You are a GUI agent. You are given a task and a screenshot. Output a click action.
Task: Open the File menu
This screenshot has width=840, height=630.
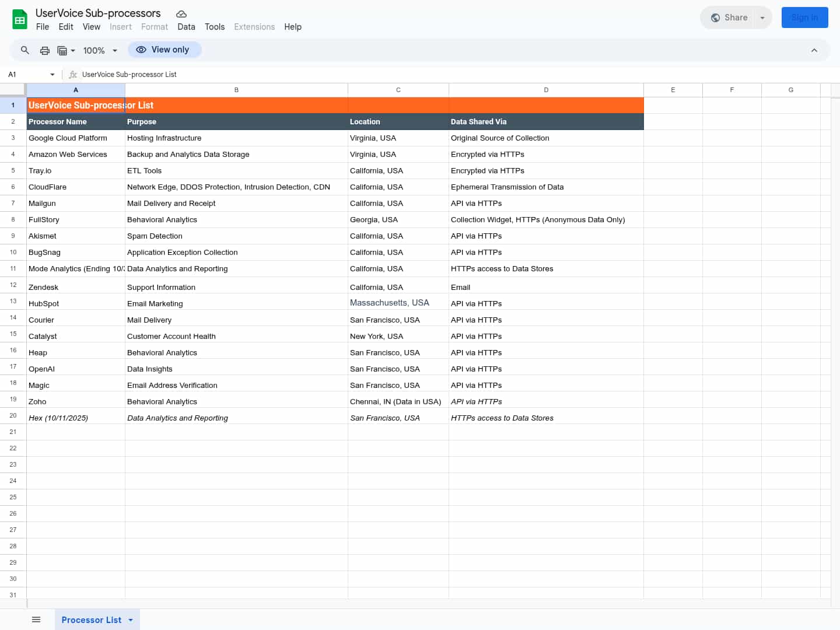43,27
